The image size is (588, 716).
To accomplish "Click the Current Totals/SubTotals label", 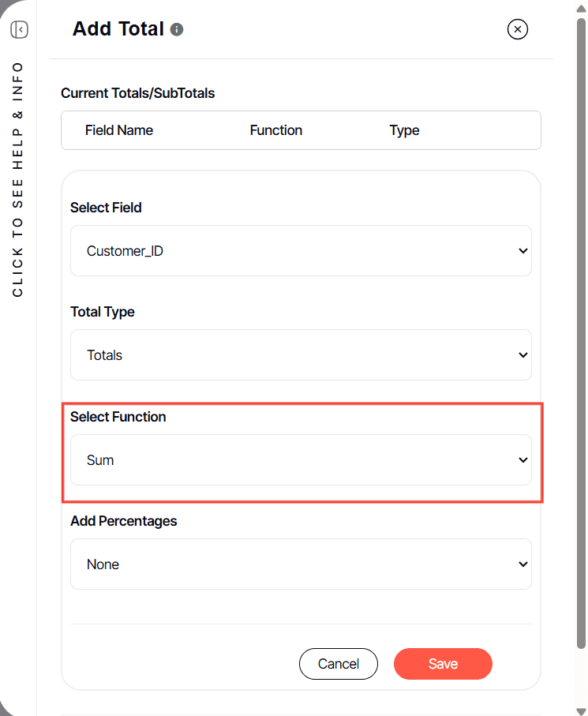I will click(x=138, y=93).
